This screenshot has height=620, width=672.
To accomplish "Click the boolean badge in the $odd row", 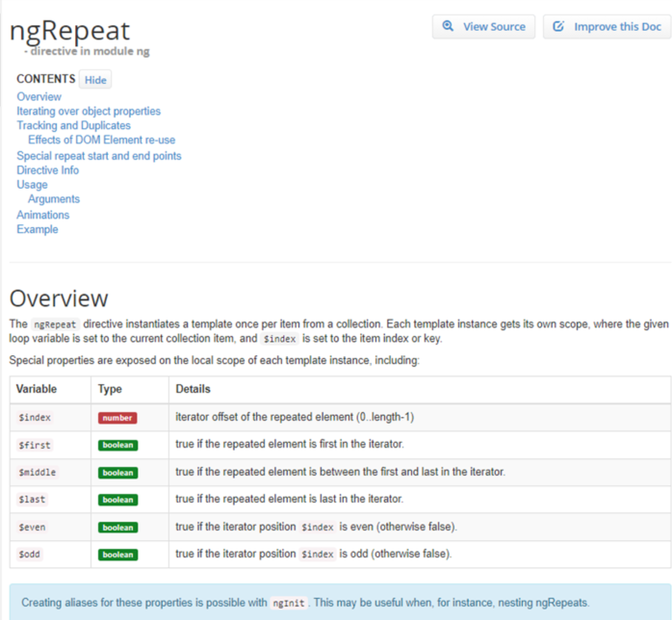I will pyautogui.click(x=117, y=555).
